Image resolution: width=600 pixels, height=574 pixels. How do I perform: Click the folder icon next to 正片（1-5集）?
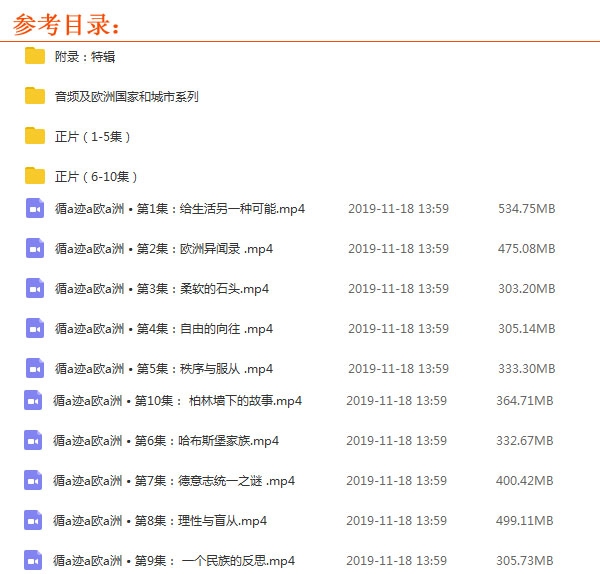pos(35,136)
